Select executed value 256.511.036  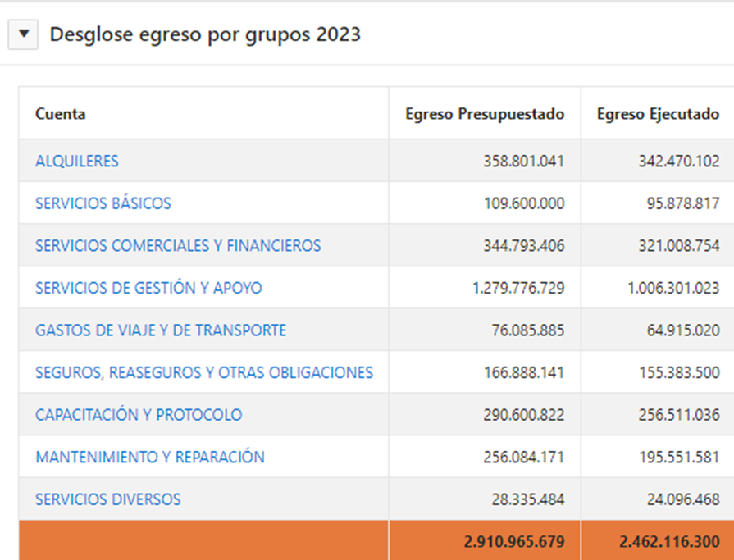click(679, 415)
